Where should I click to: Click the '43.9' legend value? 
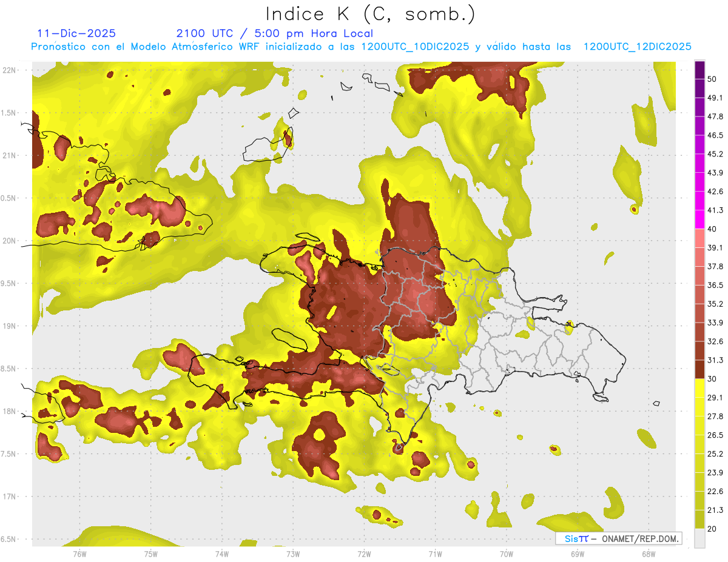(x=715, y=173)
